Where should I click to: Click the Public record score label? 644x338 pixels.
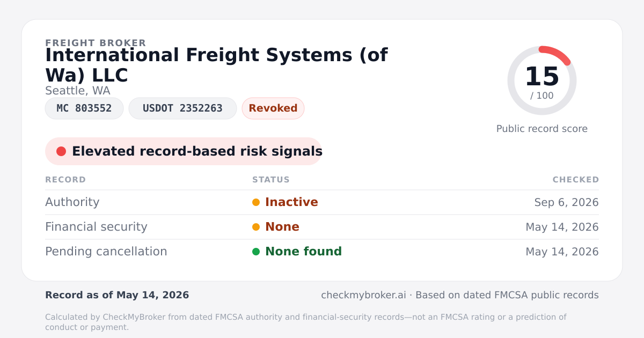[x=542, y=129]
